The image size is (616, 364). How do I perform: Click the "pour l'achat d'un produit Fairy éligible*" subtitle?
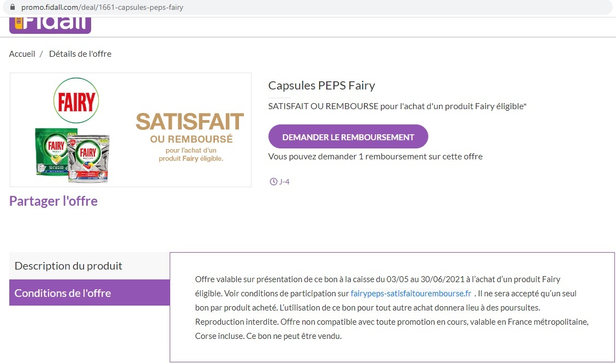coord(397,106)
